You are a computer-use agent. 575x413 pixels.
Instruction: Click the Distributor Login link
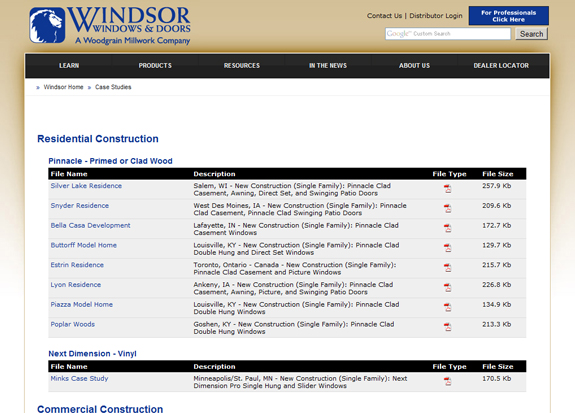(436, 16)
